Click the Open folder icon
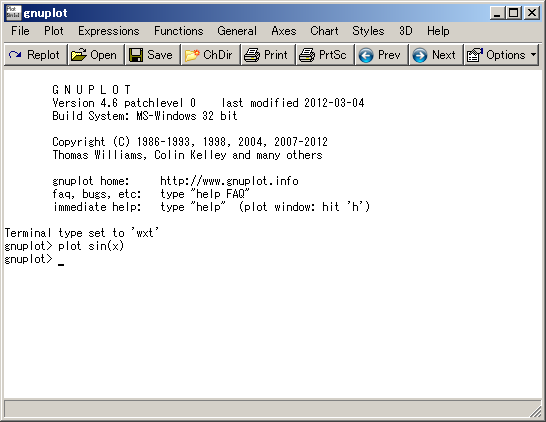This screenshot has height=422, width=546. point(78,55)
